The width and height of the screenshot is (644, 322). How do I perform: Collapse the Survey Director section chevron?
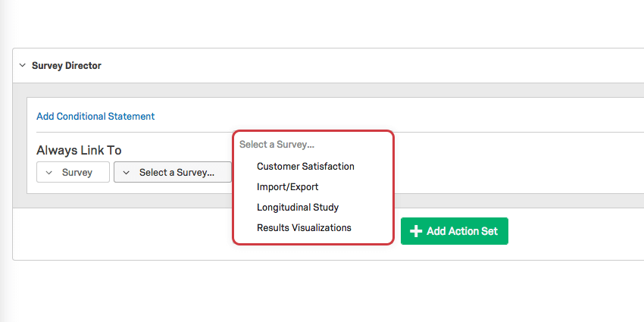pos(22,66)
